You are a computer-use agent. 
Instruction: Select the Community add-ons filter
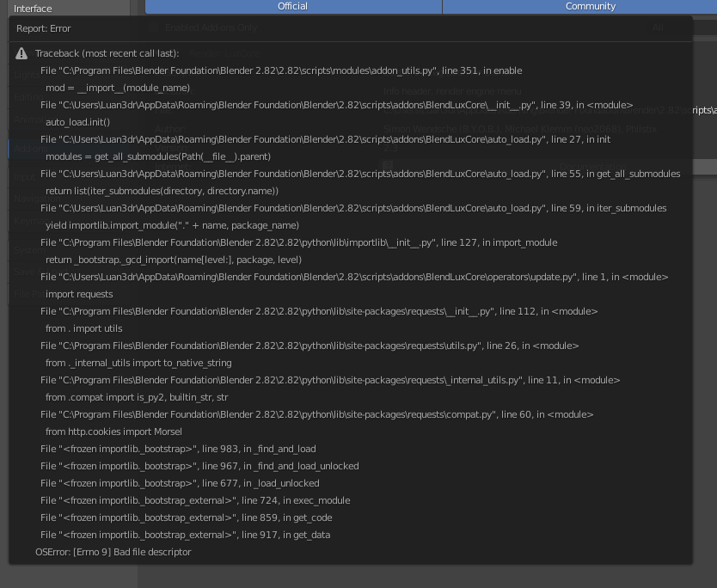[590, 7]
